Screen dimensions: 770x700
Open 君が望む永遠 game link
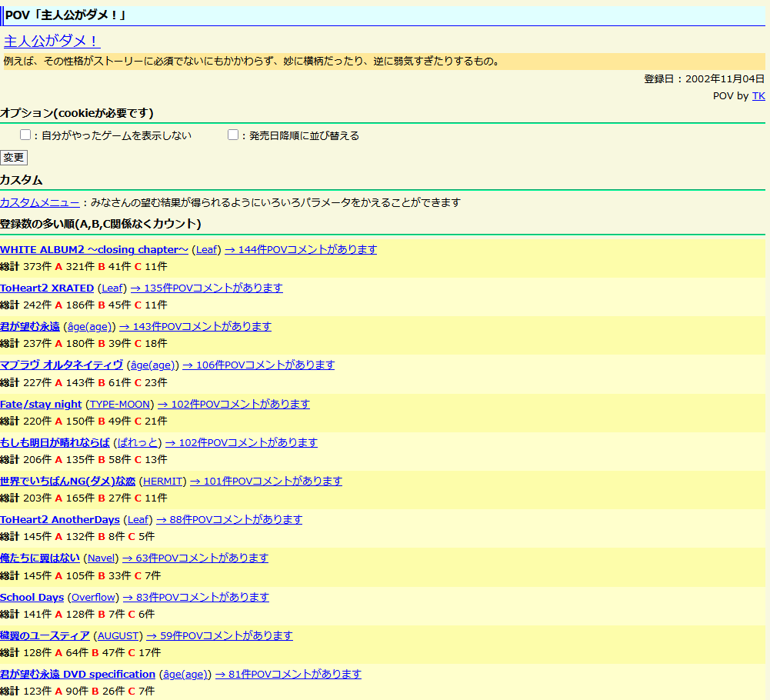[30, 326]
